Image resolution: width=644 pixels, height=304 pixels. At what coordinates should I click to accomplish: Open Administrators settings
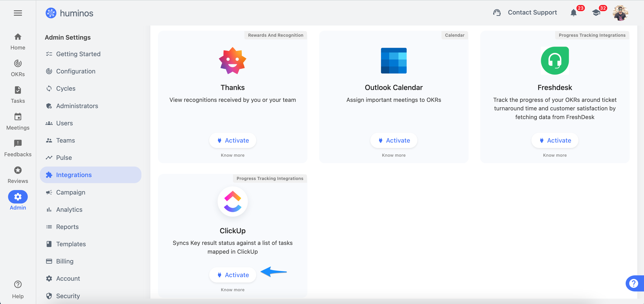click(90, 106)
